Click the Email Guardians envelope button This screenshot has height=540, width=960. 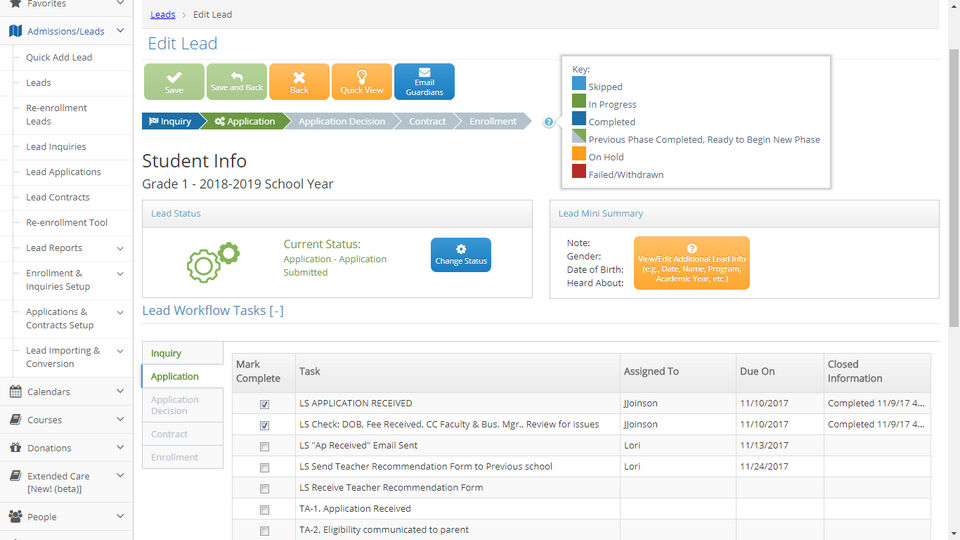(424, 82)
